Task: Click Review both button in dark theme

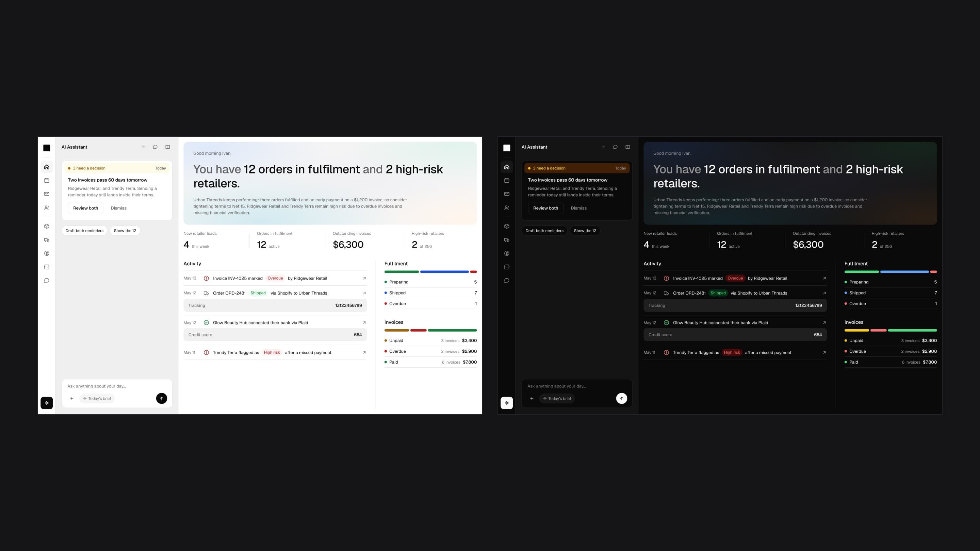Action: click(x=545, y=208)
